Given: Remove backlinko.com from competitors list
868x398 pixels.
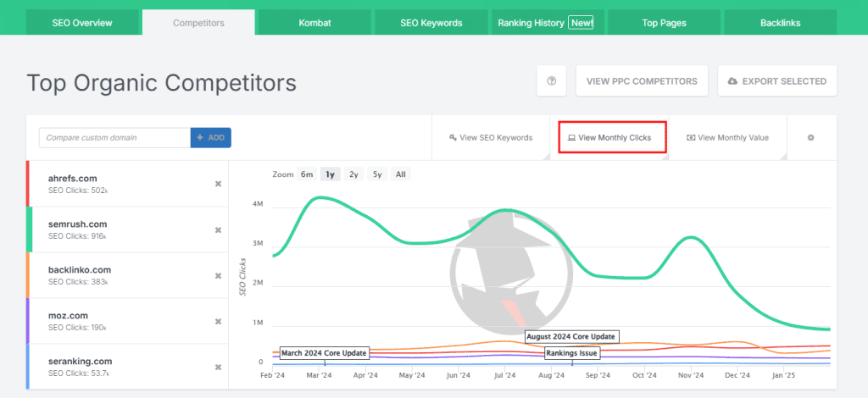Looking at the screenshot, I should point(218,275).
